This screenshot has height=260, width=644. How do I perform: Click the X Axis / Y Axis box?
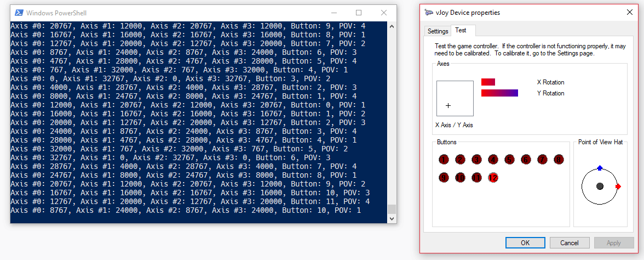(455, 98)
